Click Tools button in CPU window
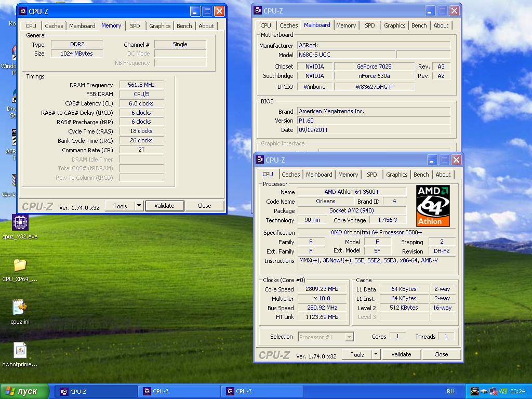Image resolution: width=532 pixels, height=399 pixels. [357, 354]
